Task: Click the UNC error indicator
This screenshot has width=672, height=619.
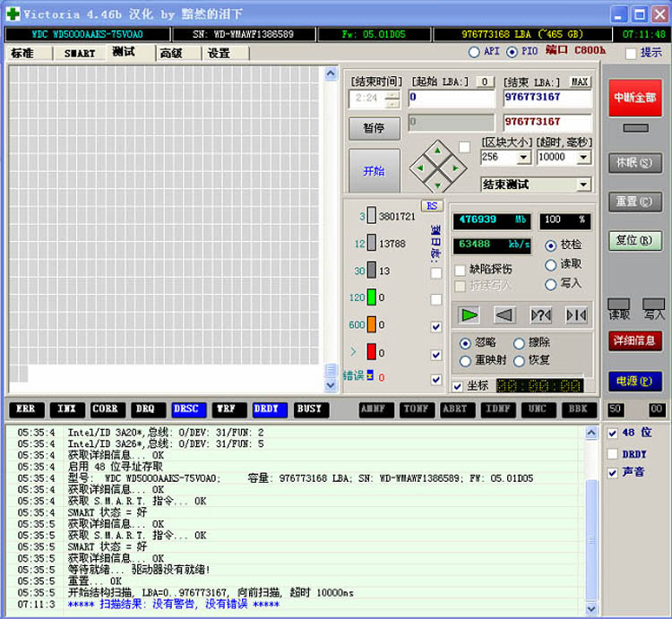Action: (538, 409)
